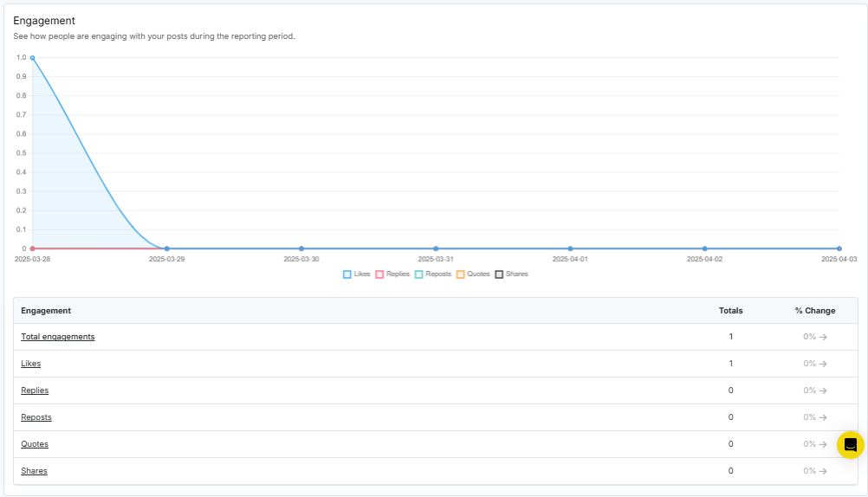Open the Likes link in the table
This screenshot has height=497, width=868.
point(31,364)
